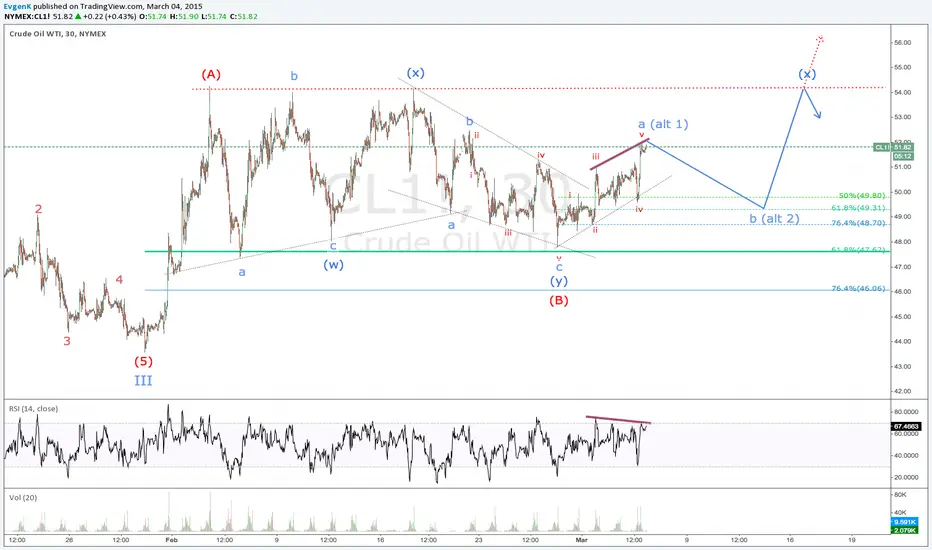Image resolution: width=932 pixels, height=550 pixels.
Task: Select the blue (y) wave label
Action: (559, 281)
